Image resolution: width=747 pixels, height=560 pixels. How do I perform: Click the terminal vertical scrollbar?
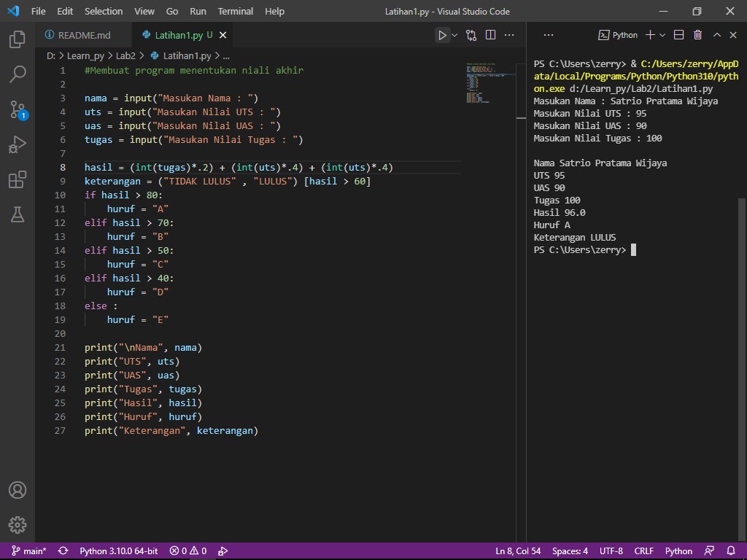(x=742, y=370)
